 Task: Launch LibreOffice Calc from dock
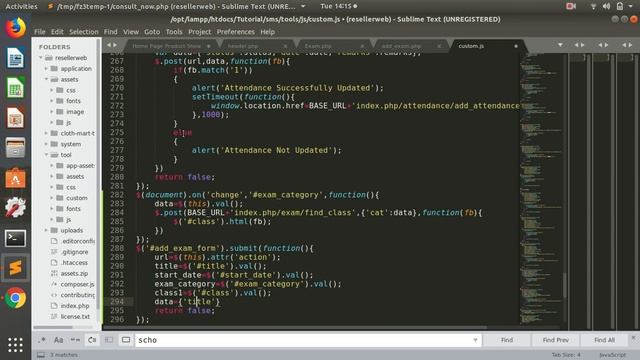15,88
